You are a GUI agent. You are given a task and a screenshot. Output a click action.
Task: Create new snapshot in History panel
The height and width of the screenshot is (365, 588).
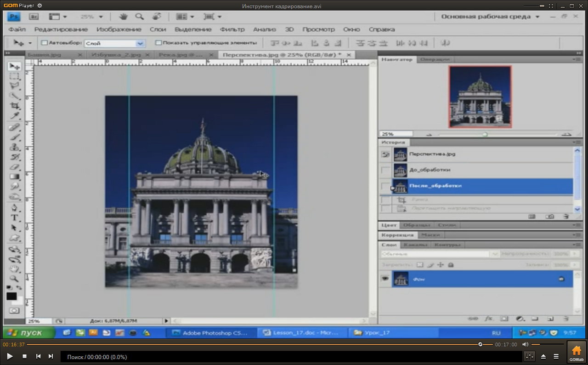pyautogui.click(x=549, y=216)
